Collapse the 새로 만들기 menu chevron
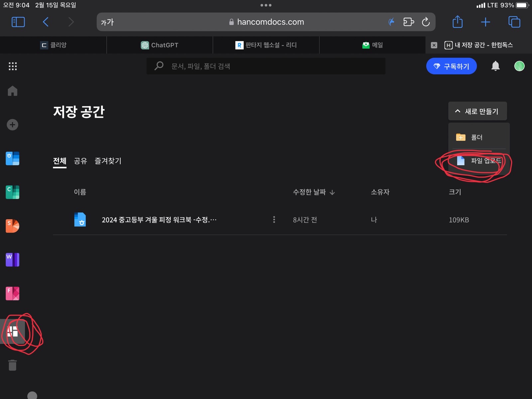This screenshot has height=399, width=532. click(457, 111)
